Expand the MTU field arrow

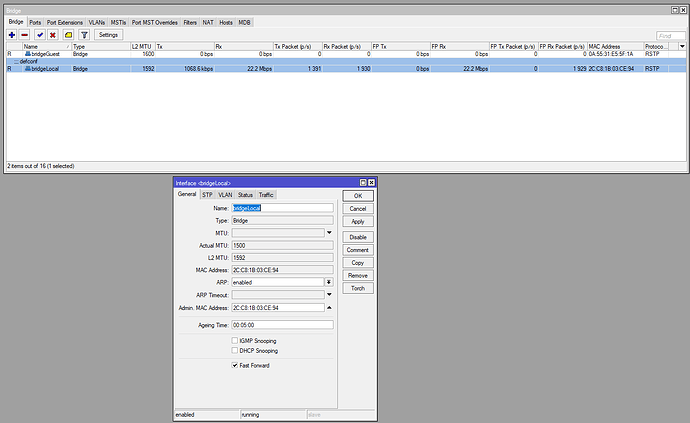(329, 232)
